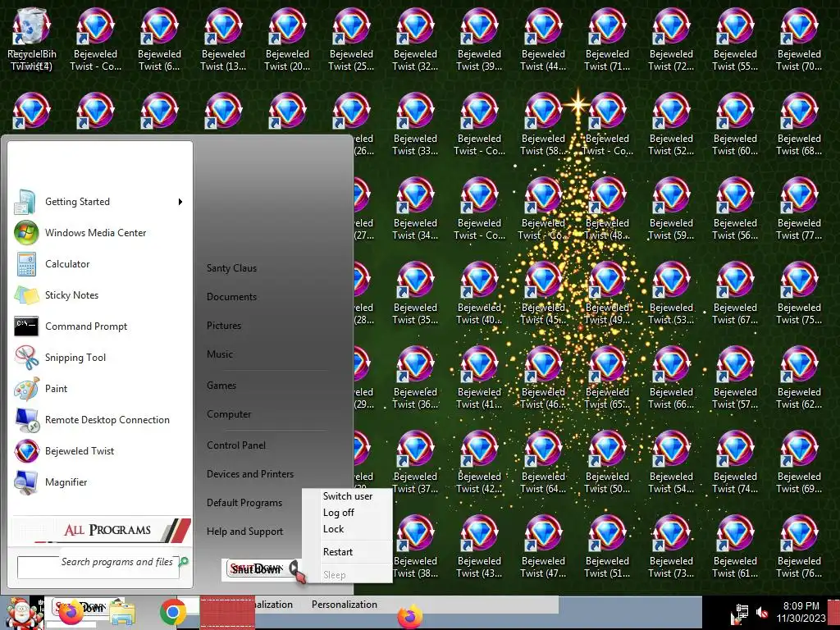Click the arrow next to Shut Down

[294, 568]
